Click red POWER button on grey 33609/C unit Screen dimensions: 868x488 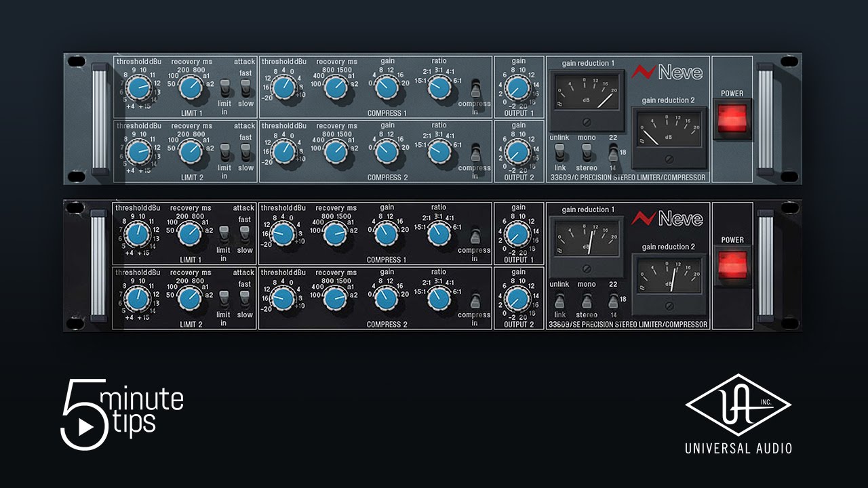pyautogui.click(x=733, y=118)
